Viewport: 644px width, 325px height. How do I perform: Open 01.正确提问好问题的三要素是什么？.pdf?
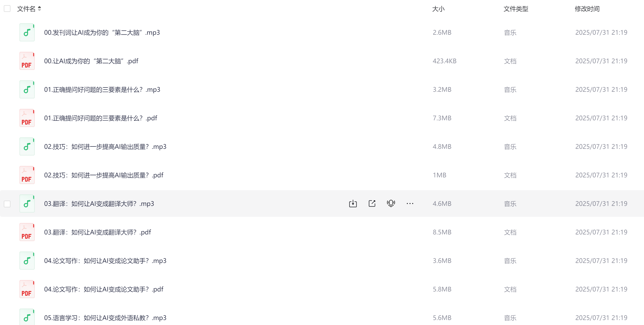pyautogui.click(x=100, y=118)
